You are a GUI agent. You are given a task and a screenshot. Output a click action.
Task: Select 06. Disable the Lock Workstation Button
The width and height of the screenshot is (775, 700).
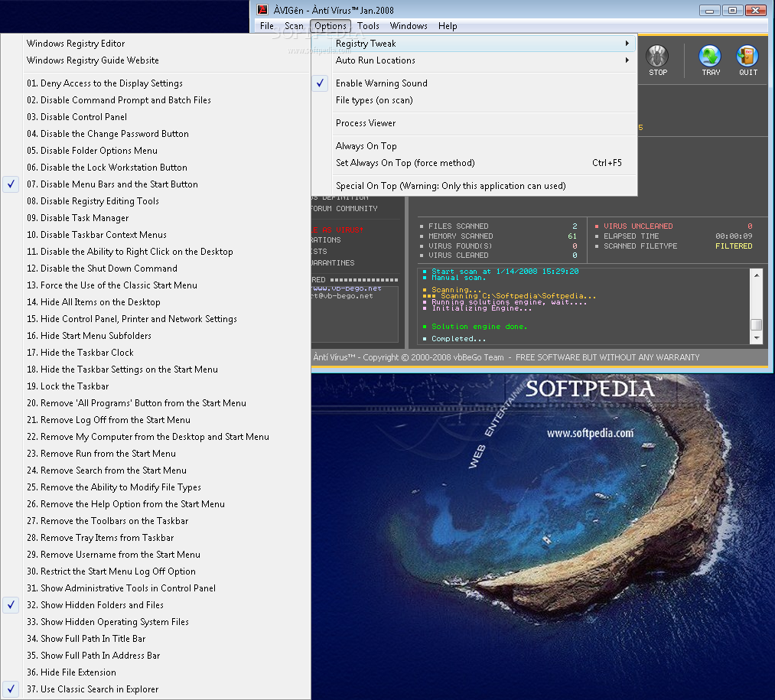(156, 167)
